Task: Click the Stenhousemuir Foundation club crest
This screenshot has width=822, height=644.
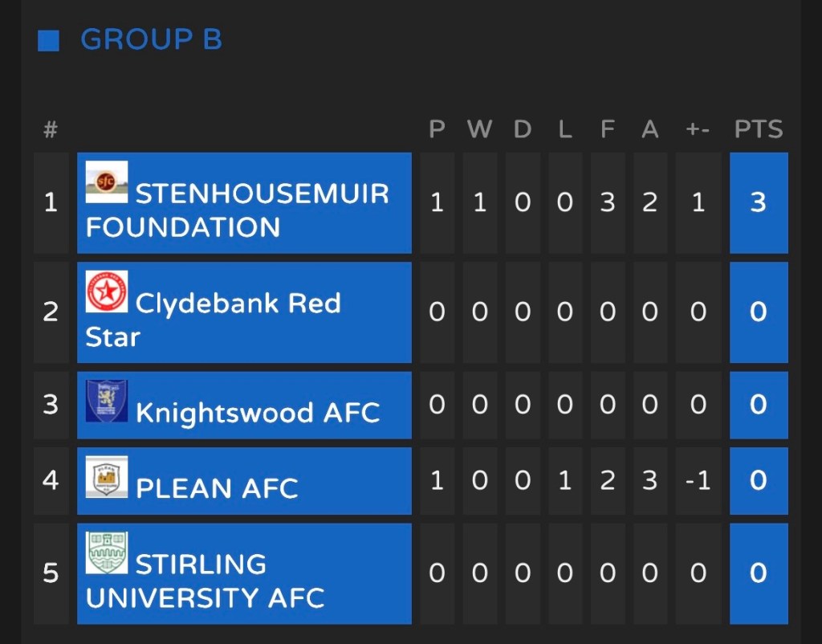Action: point(107,181)
